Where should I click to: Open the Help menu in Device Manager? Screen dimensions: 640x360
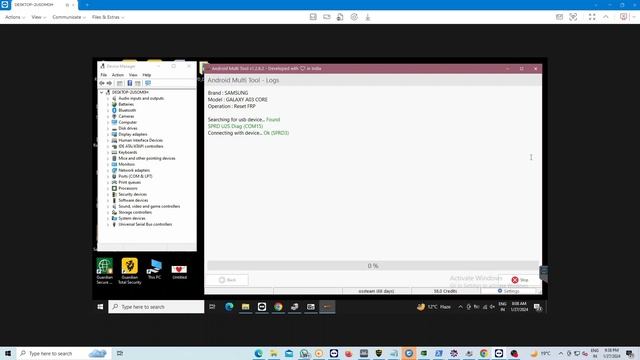(x=147, y=75)
